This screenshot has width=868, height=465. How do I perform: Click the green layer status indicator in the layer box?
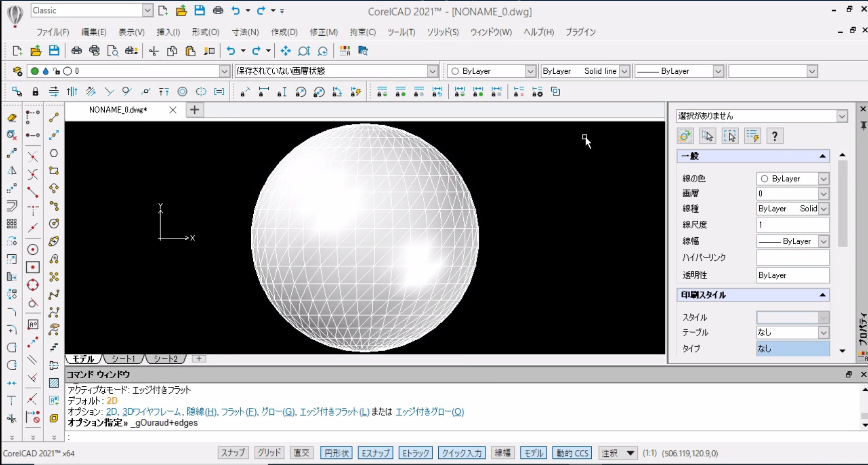[x=35, y=71]
